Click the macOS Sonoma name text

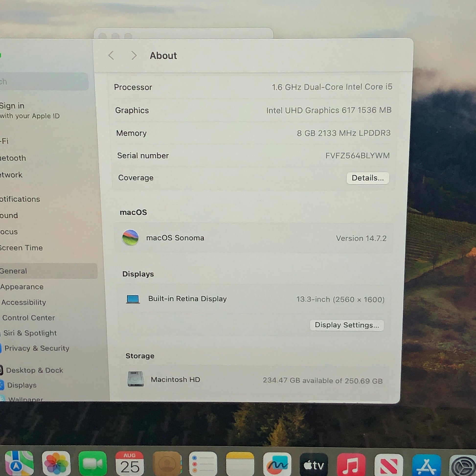click(175, 238)
